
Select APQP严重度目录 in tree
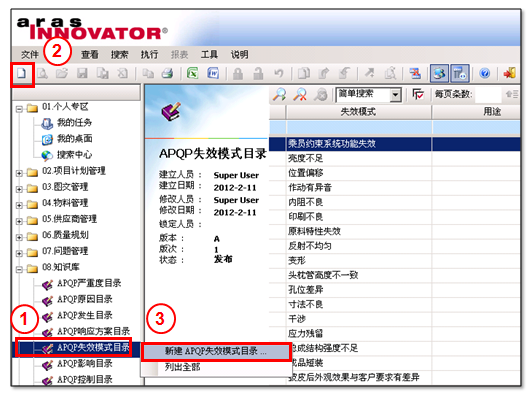(89, 283)
